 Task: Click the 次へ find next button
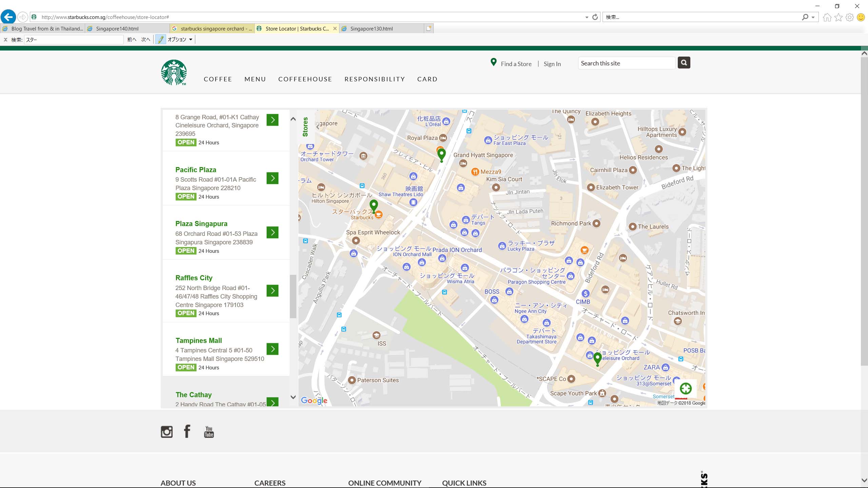[x=146, y=40]
